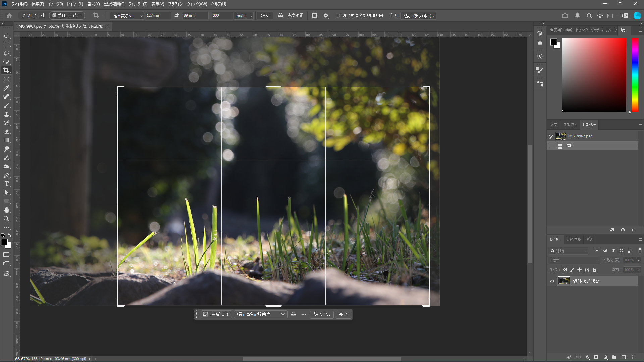Add layer style fx icon
The height and width of the screenshot is (362, 644).
coord(587,357)
